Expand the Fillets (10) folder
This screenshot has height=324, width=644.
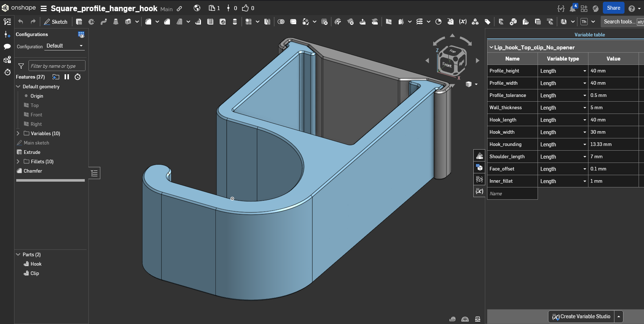coord(18,161)
